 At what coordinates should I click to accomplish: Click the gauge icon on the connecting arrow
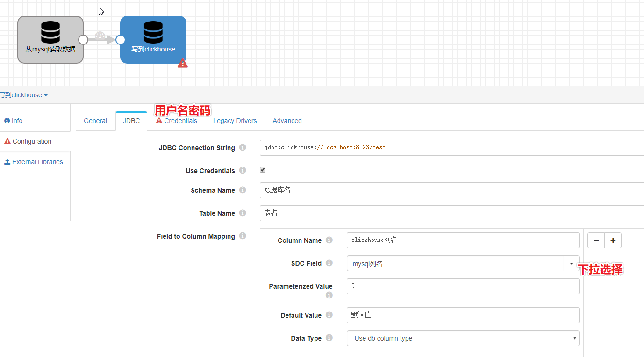click(x=100, y=36)
